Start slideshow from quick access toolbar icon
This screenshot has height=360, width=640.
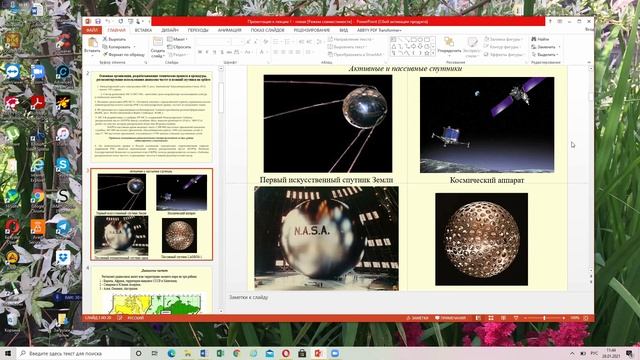click(x=130, y=21)
